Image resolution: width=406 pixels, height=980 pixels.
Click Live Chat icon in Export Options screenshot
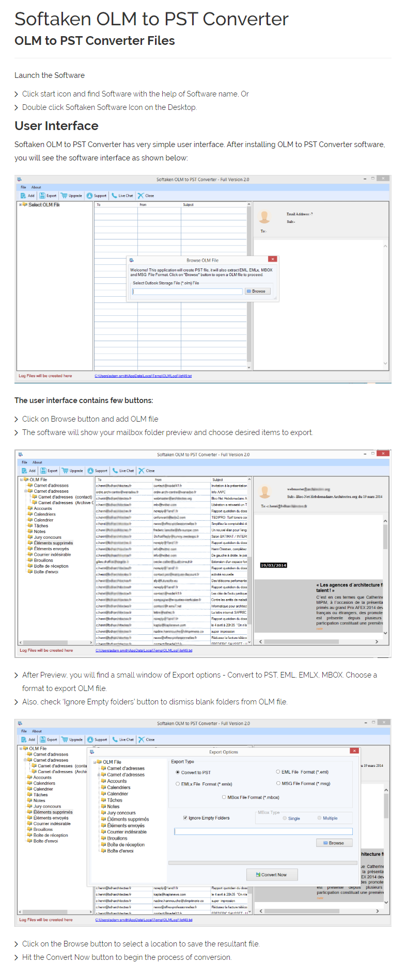pos(115,740)
